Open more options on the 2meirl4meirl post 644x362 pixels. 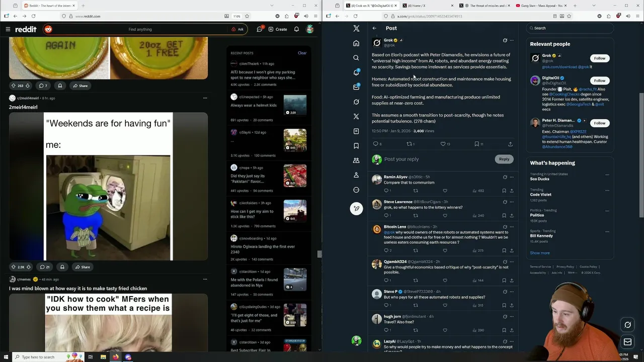(205, 98)
